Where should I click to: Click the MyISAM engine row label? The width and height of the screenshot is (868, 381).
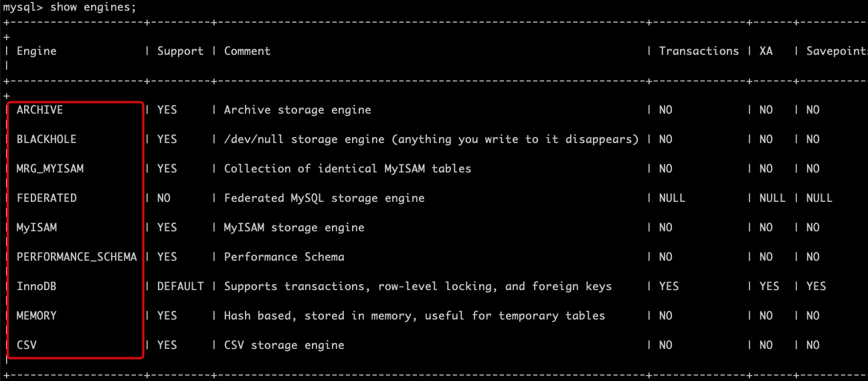click(37, 227)
